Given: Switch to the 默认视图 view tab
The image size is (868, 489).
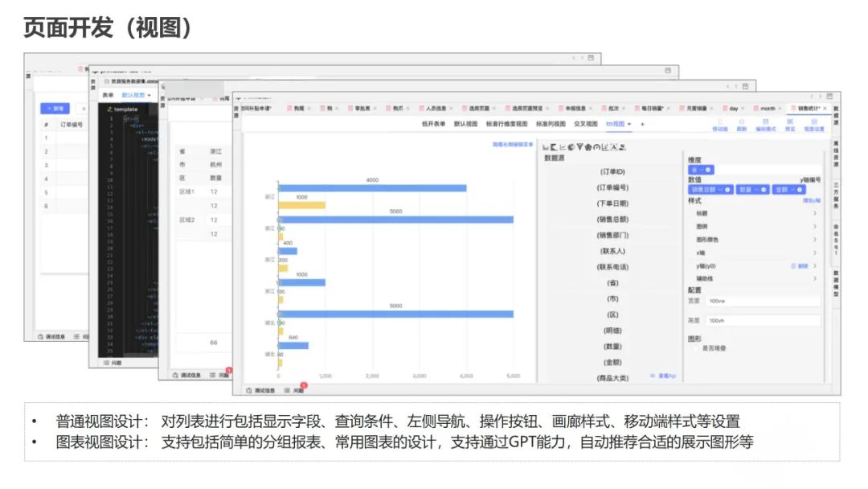Looking at the screenshot, I should pyautogui.click(x=465, y=124).
